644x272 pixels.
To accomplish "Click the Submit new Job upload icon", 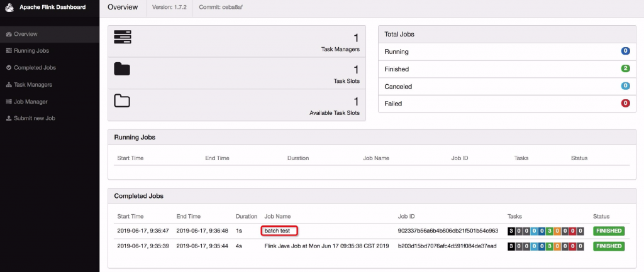I will [9, 118].
